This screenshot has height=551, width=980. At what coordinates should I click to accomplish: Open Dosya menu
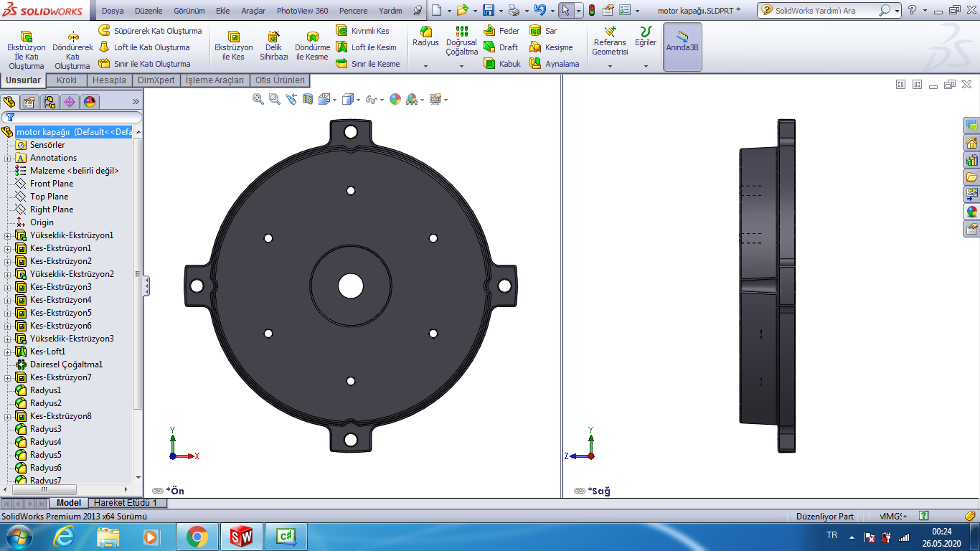[113, 11]
